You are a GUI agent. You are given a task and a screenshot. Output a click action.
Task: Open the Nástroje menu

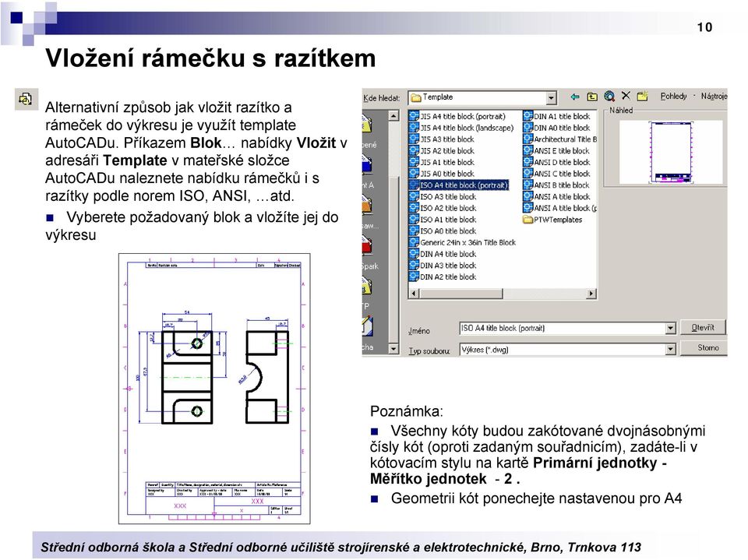tap(714, 97)
